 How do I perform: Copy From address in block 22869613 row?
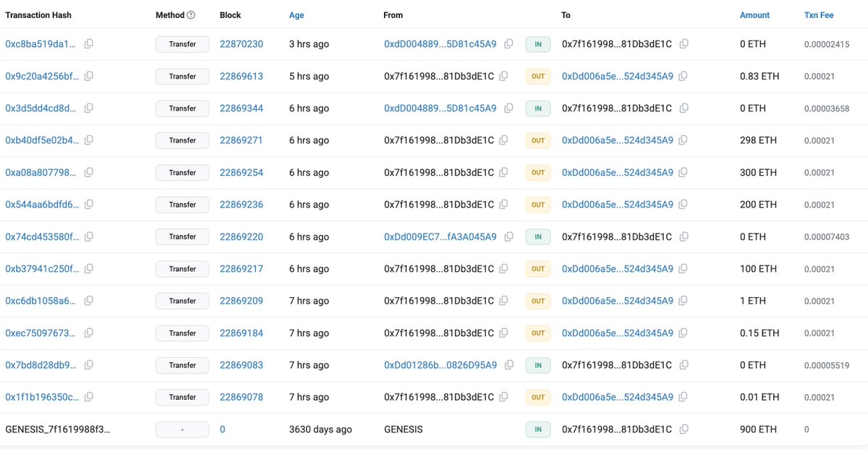503,76
